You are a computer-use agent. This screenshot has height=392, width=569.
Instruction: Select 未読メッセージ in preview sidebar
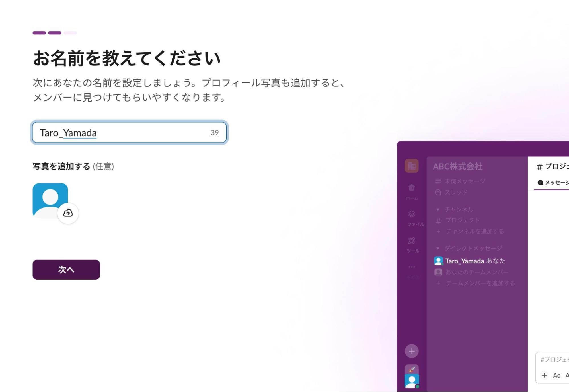pyautogui.click(x=460, y=181)
